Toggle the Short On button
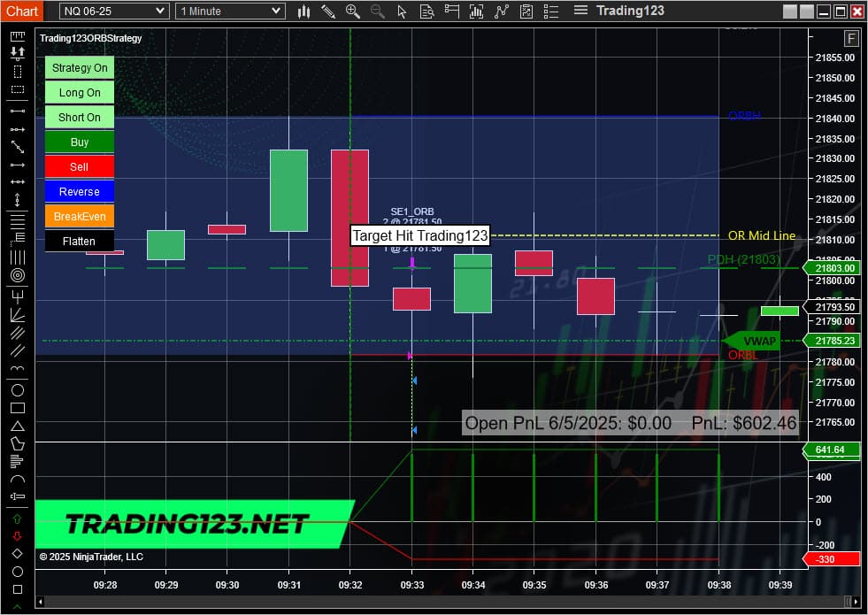Viewport: 868px width, 615px height. (79, 118)
